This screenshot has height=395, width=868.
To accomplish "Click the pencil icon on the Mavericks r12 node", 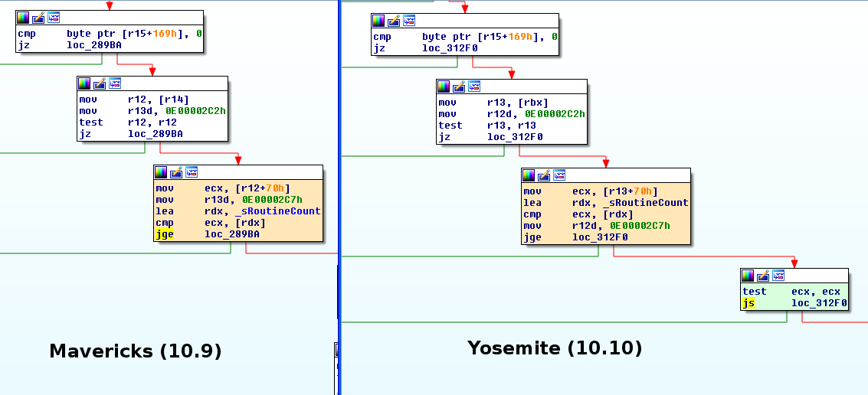I will pyautogui.click(x=99, y=83).
